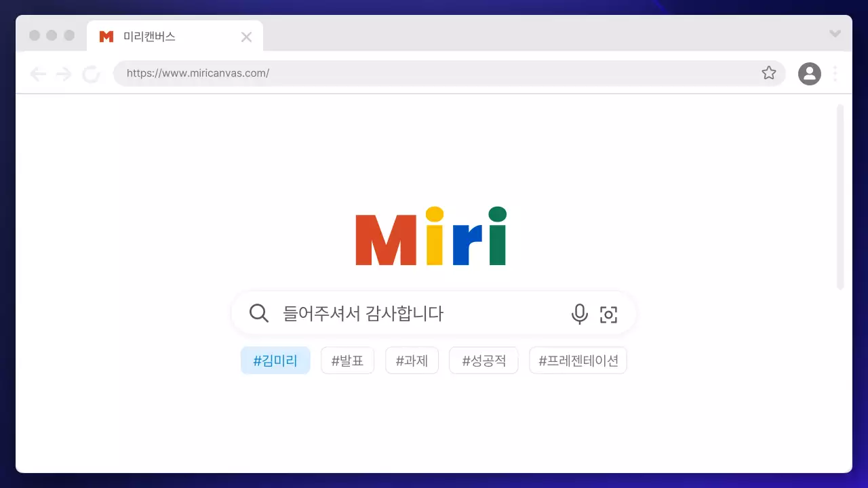Image resolution: width=868 pixels, height=488 pixels.
Task: Reload the page using the refresh icon
Action: [x=91, y=73]
